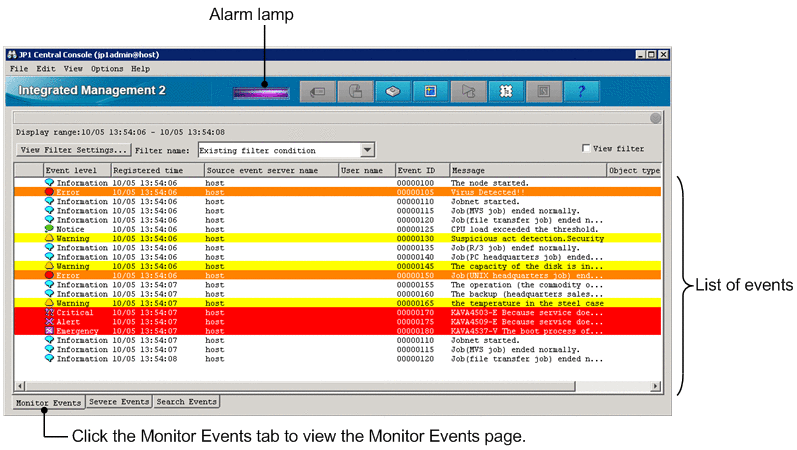Open help with the question mark icon

coord(581,92)
